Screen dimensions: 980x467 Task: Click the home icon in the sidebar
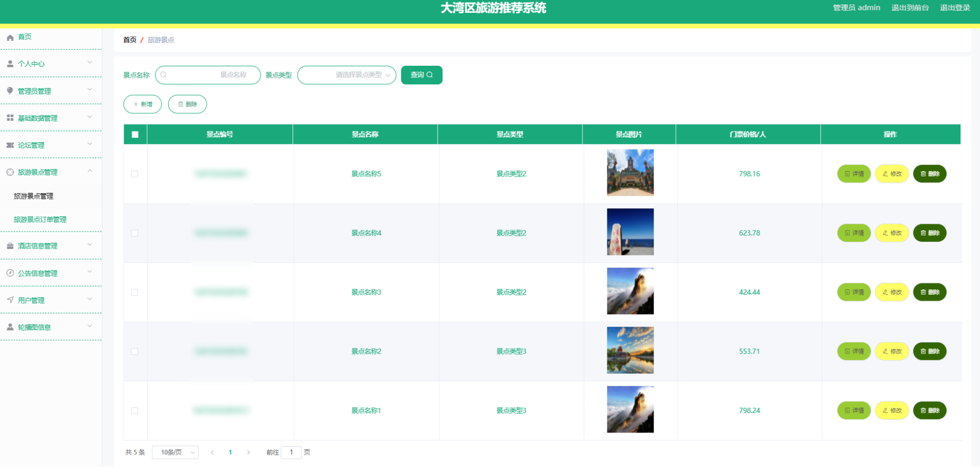tap(10, 37)
